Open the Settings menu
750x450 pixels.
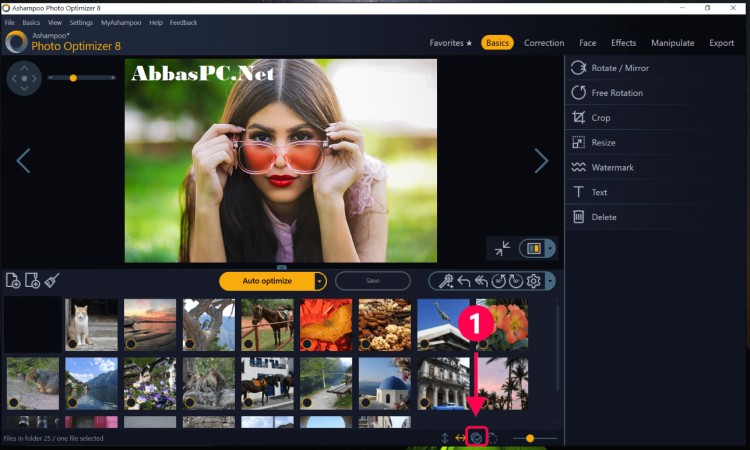81,22
